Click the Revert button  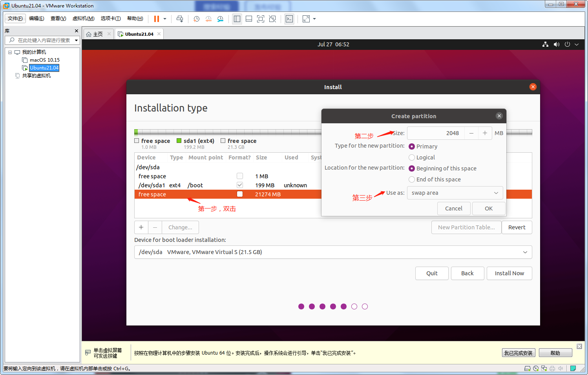(x=517, y=227)
